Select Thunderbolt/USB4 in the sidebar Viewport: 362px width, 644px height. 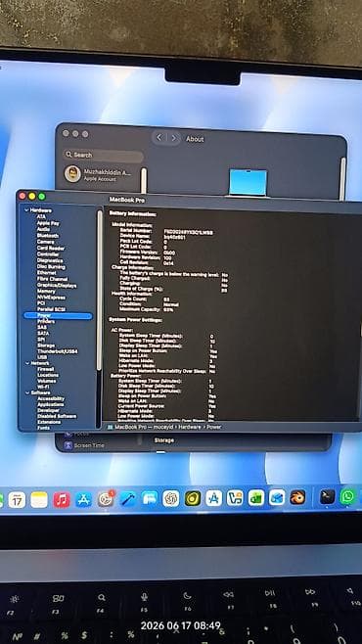pos(58,351)
